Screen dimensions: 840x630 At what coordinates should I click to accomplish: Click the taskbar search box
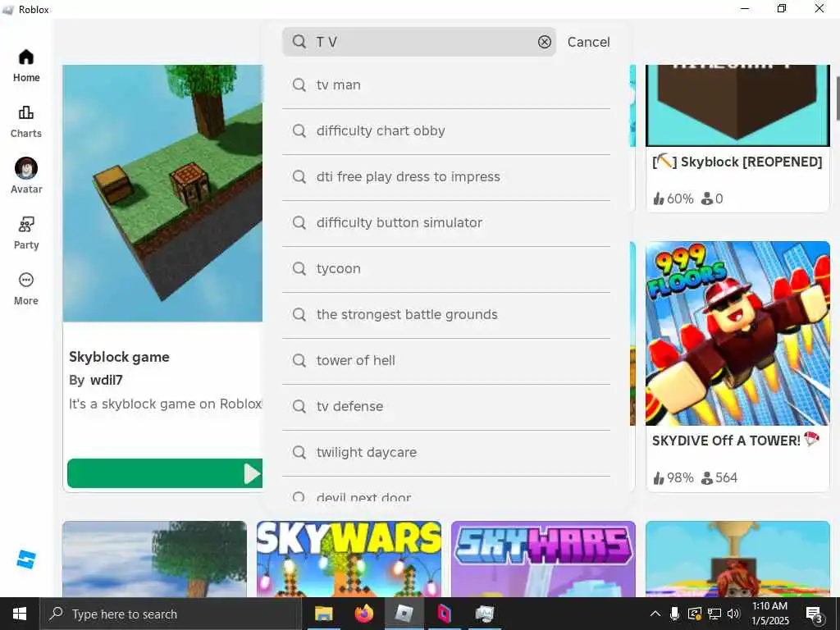tap(171, 614)
